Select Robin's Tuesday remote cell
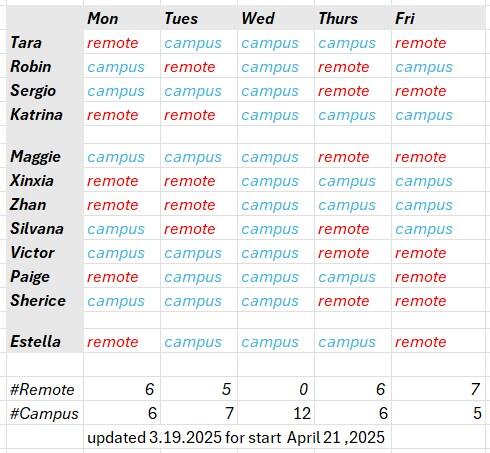This screenshot has height=453, width=490. (x=199, y=66)
